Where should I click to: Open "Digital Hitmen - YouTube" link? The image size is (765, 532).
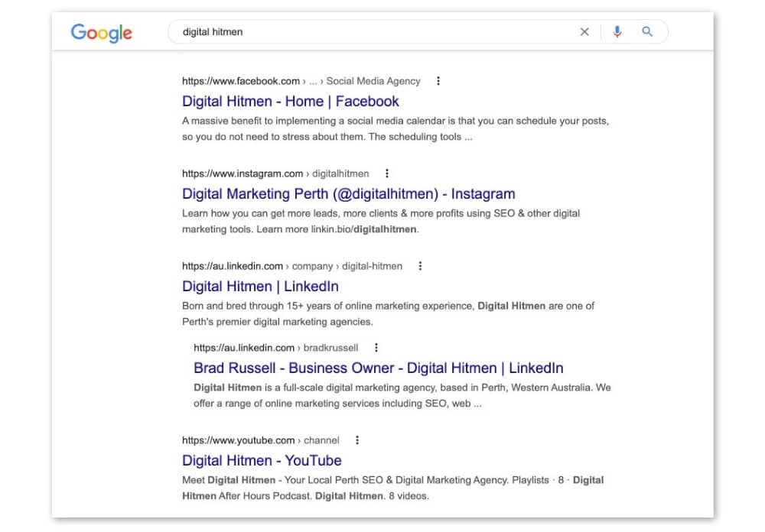coord(262,460)
